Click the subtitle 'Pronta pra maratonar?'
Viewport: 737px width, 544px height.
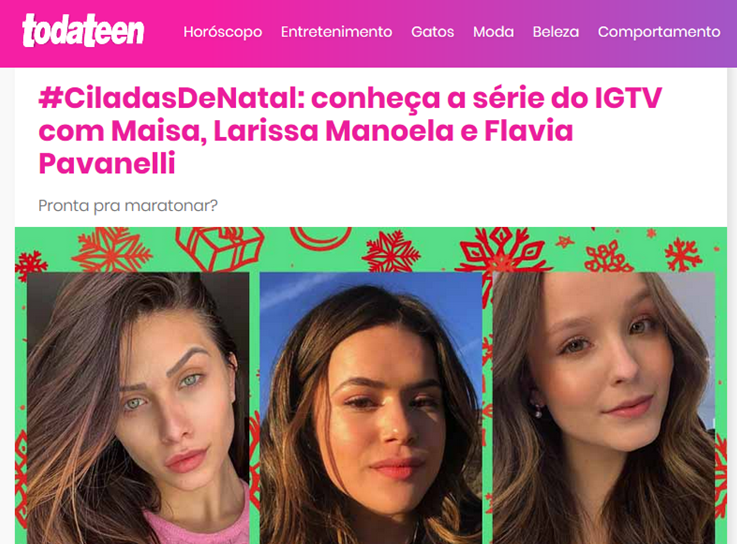pyautogui.click(x=128, y=205)
